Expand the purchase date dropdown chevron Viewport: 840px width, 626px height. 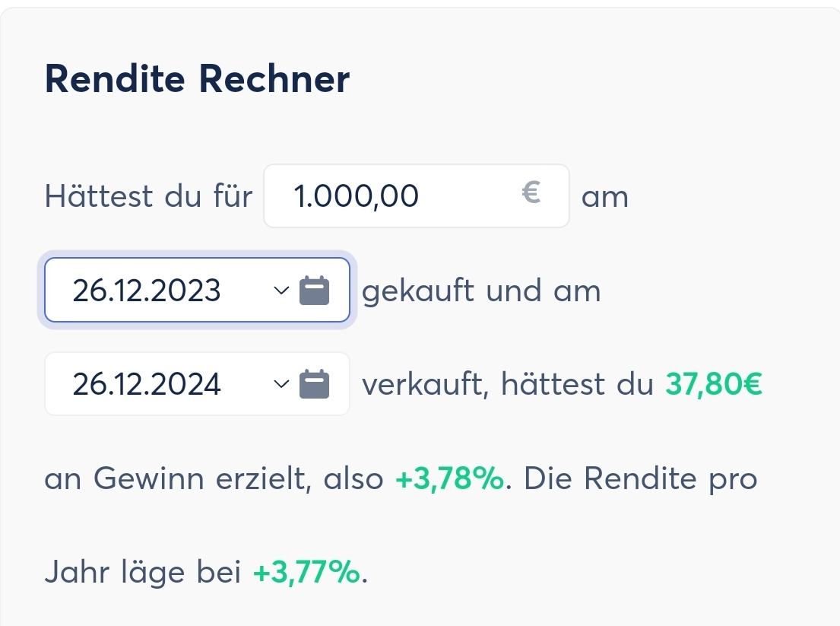(281, 291)
